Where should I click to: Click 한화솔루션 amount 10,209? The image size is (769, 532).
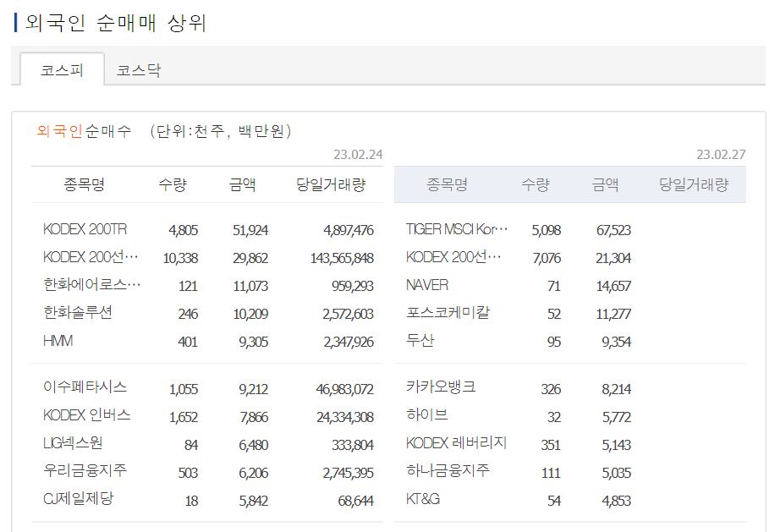pyautogui.click(x=250, y=314)
